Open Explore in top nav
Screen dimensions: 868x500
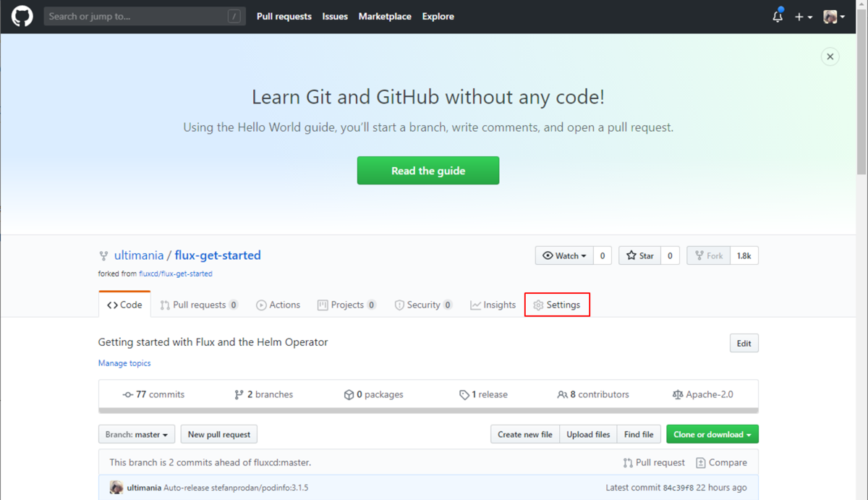pos(438,17)
